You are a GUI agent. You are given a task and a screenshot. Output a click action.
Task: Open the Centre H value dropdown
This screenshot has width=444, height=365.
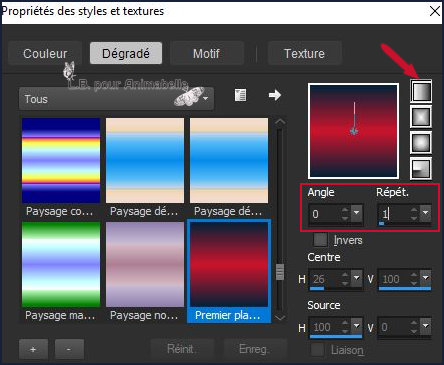356,277
